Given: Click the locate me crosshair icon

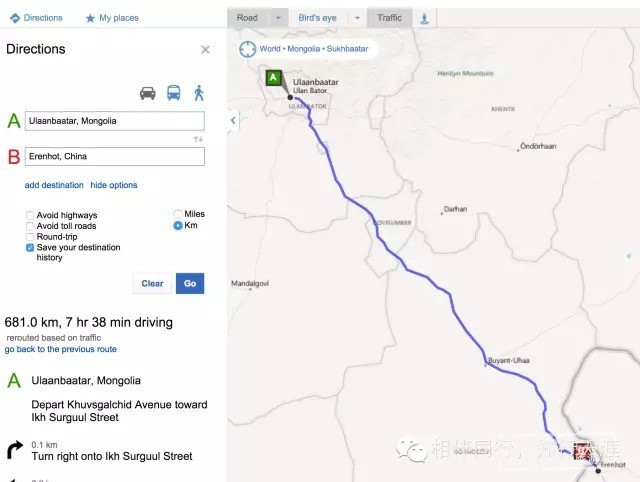Looking at the screenshot, I should pos(247,49).
